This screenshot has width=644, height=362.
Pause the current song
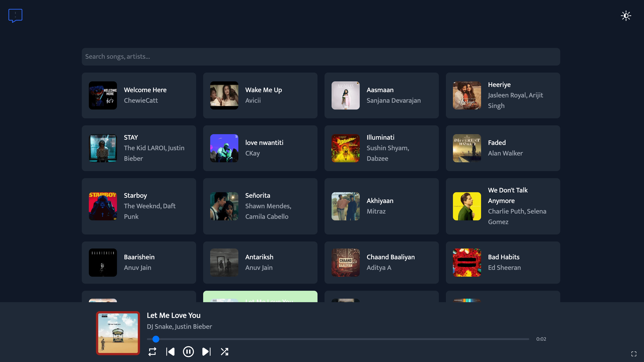click(188, 351)
